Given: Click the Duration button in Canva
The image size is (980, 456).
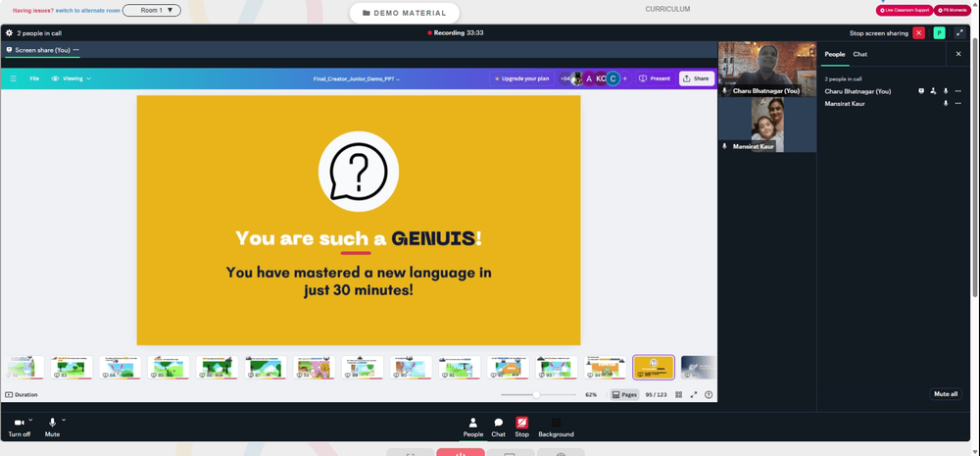Looking at the screenshot, I should (22, 394).
